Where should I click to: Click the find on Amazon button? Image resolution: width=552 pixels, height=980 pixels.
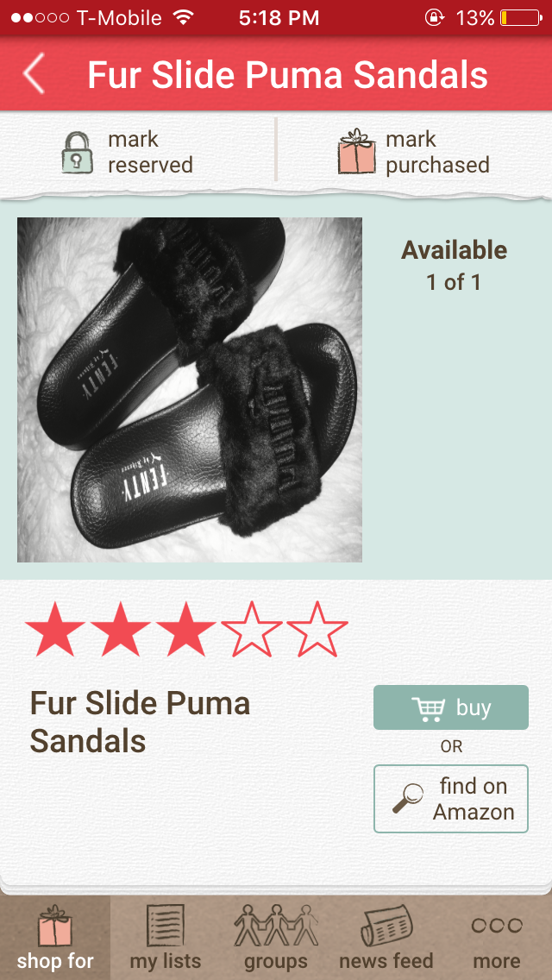point(451,799)
